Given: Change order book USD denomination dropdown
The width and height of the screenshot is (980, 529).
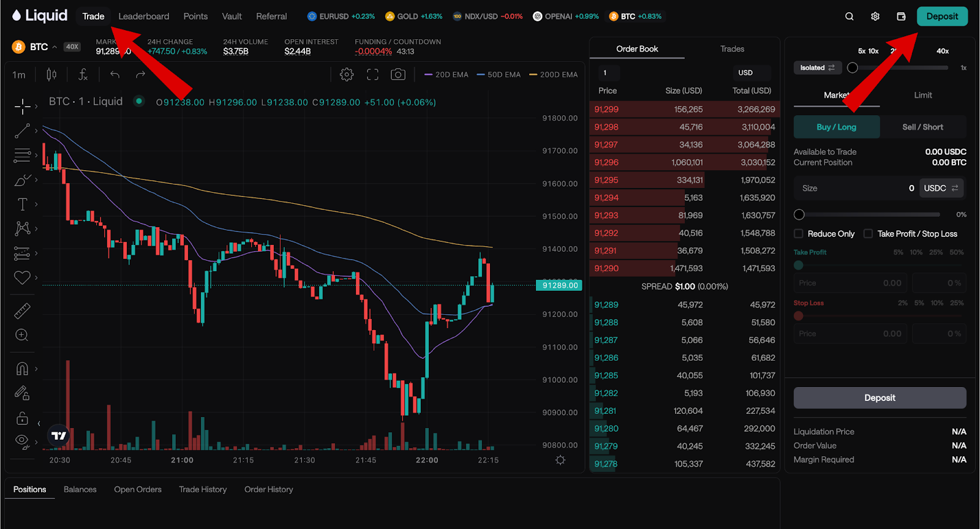Looking at the screenshot, I should [752, 73].
